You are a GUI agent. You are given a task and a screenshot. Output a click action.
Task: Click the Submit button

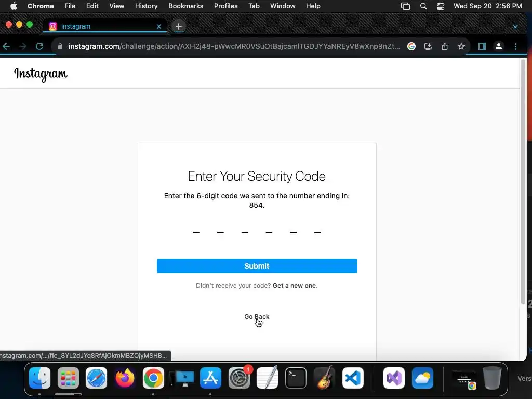click(x=257, y=266)
